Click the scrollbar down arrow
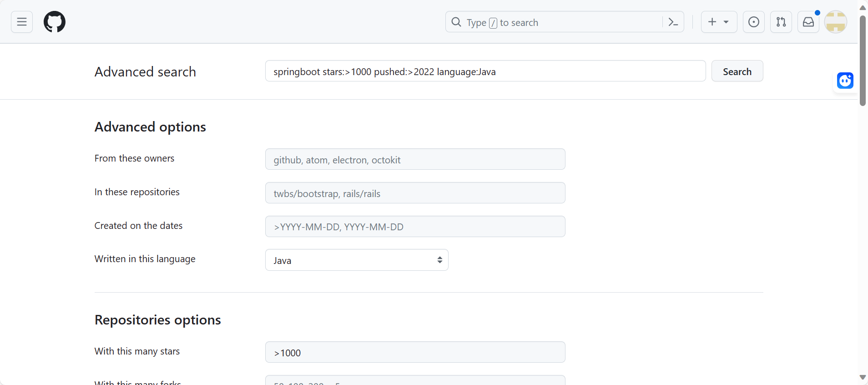868x385 pixels. pos(863,377)
